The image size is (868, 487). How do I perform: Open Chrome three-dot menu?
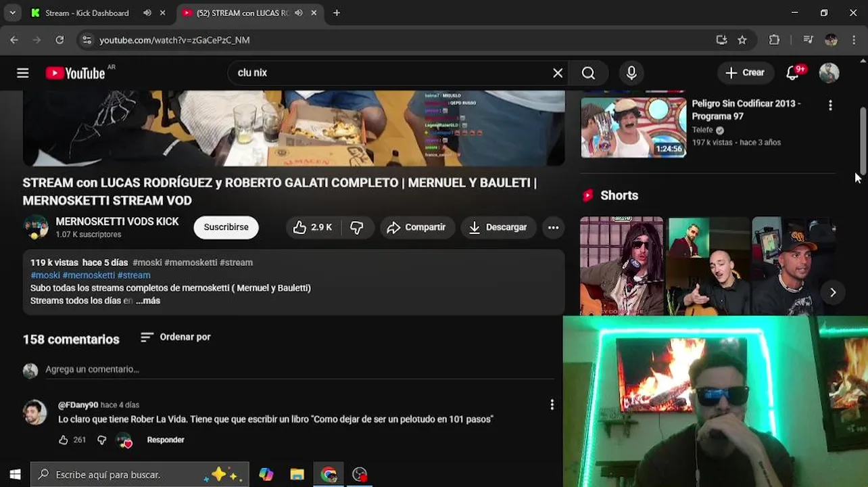point(854,40)
